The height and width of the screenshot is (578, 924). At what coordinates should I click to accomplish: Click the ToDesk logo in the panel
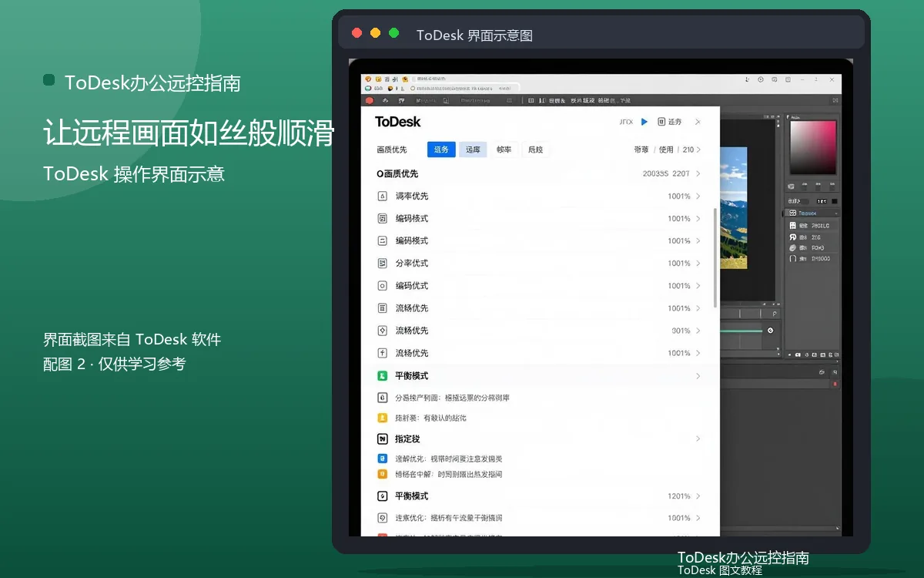[397, 122]
